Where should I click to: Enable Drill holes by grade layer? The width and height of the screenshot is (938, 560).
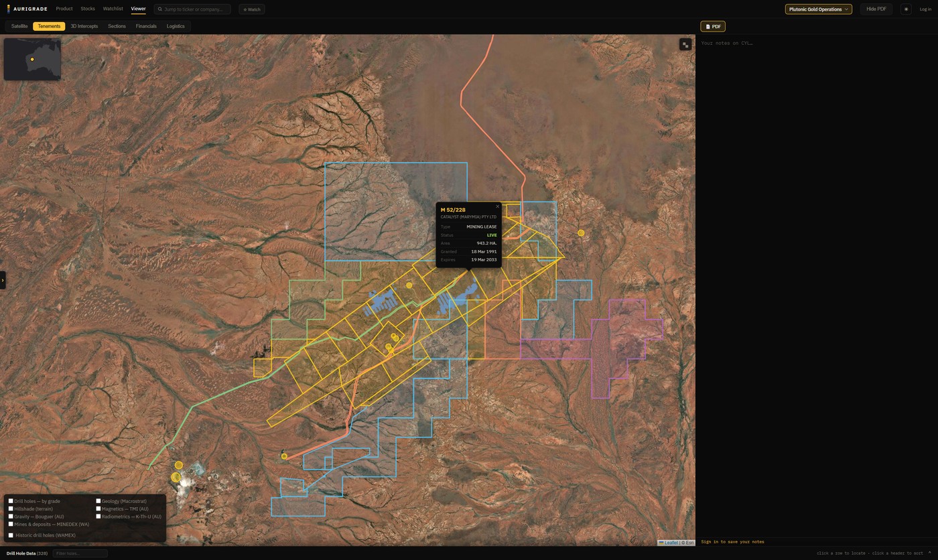tap(11, 501)
